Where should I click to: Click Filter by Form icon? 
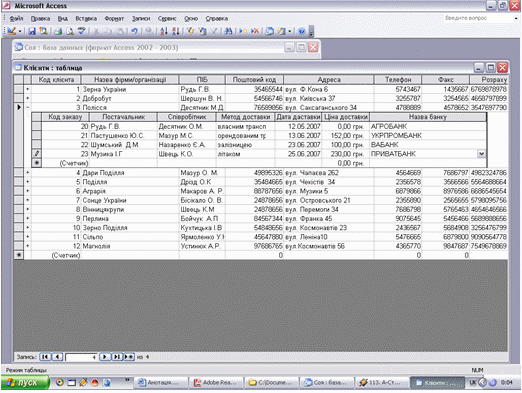coord(202,31)
